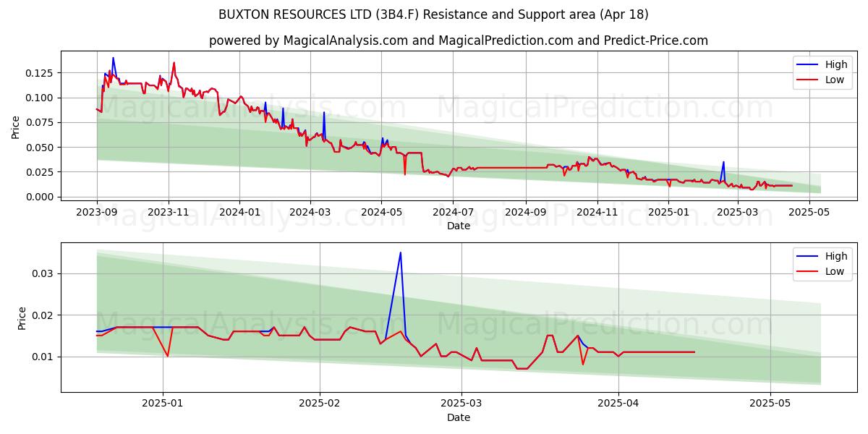This screenshot has height=434, width=868.
Task: Click the blue line swatch in the zoomed 2025 chart legend
Action: [x=807, y=257]
